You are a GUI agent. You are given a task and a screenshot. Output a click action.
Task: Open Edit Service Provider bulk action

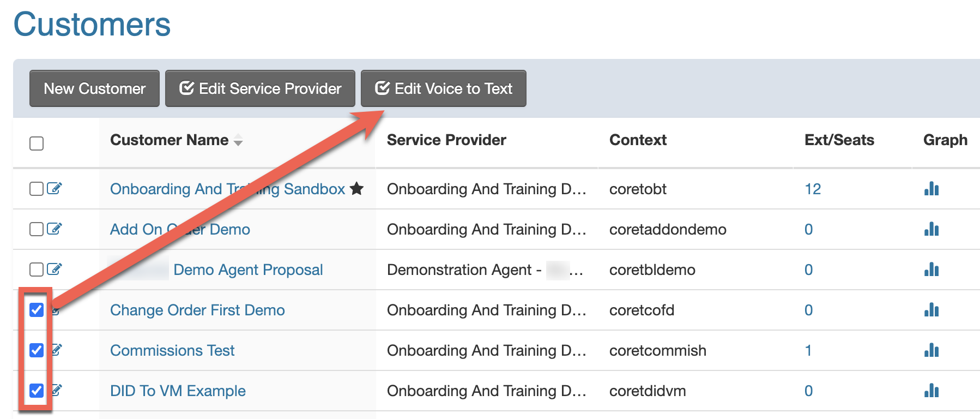coord(260,88)
